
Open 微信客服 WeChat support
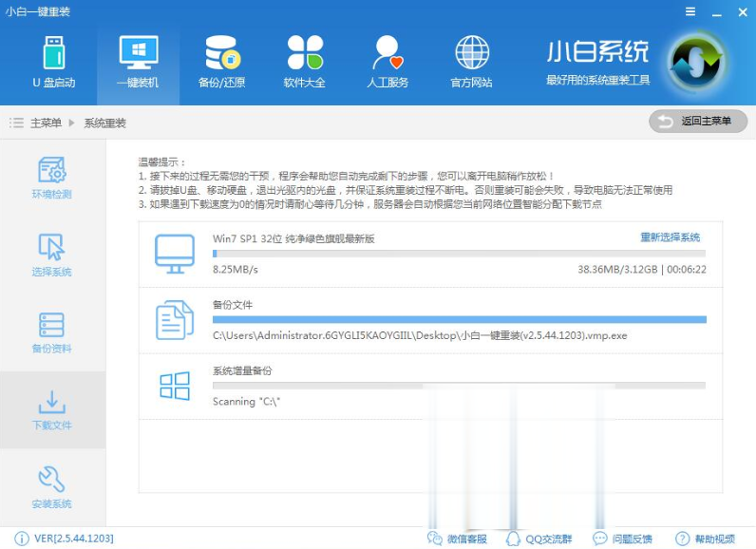pyautogui.click(x=457, y=539)
